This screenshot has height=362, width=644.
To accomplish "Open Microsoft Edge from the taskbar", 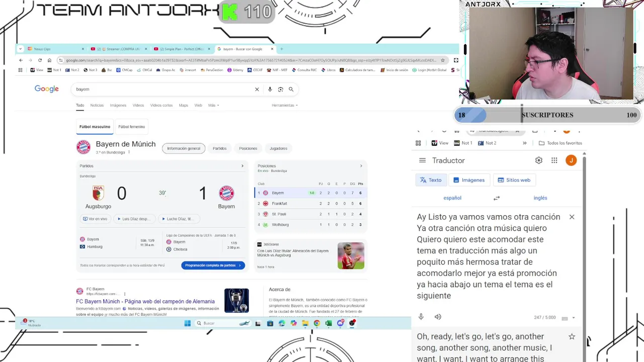I will coord(281,323).
